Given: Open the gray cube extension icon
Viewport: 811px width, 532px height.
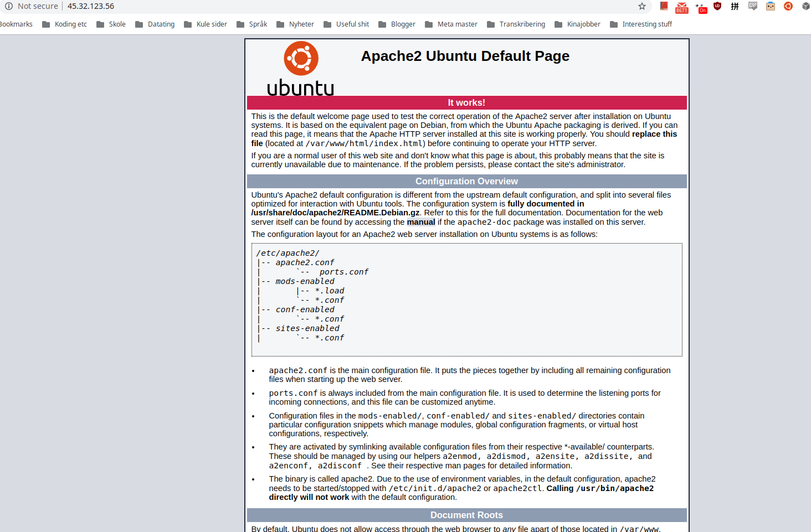Looking at the screenshot, I should (806, 6).
